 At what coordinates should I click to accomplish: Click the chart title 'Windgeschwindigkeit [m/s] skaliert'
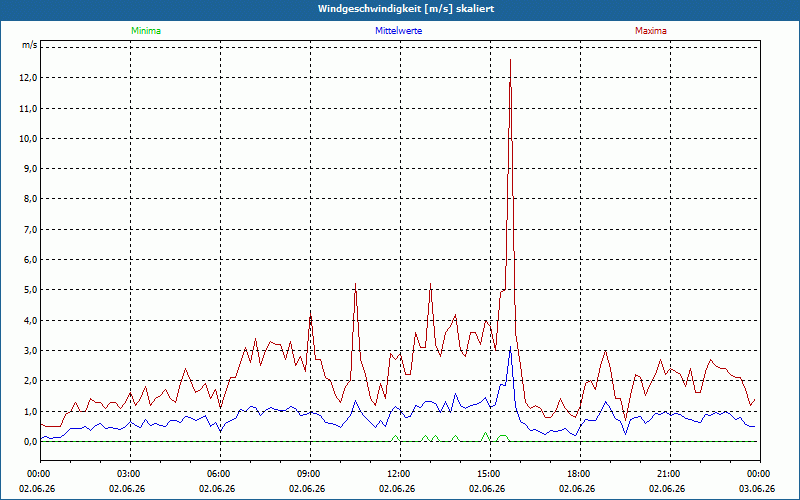coord(406,9)
